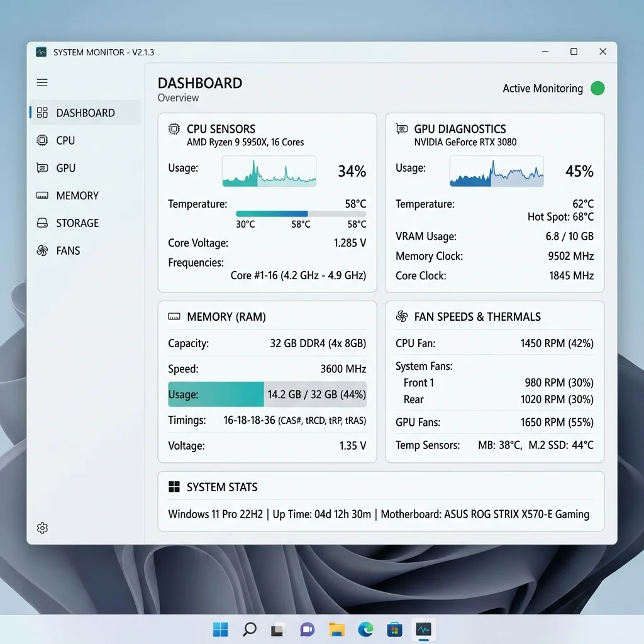Click 32 GB DDR4 (4x 8GB) capacity value
644x644 pixels.
318,343
